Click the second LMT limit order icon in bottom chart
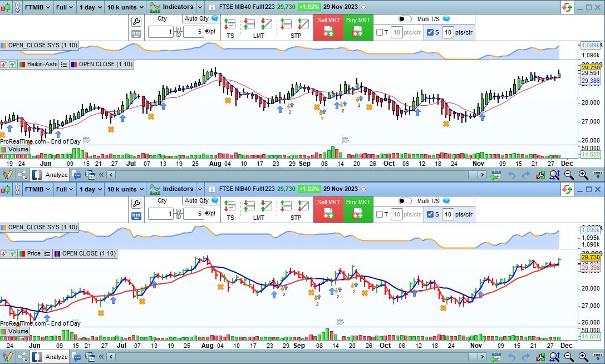 [267, 206]
